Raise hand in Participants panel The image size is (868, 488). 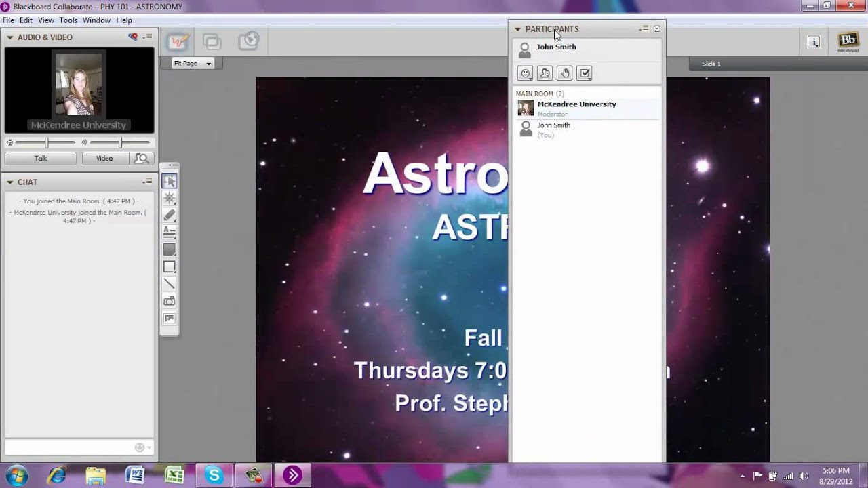(565, 73)
